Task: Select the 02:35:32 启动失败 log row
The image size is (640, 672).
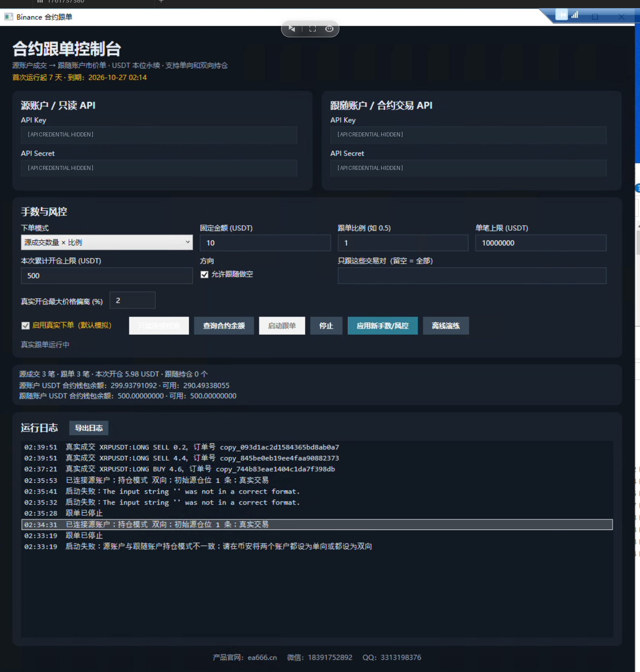Action: 317,503
